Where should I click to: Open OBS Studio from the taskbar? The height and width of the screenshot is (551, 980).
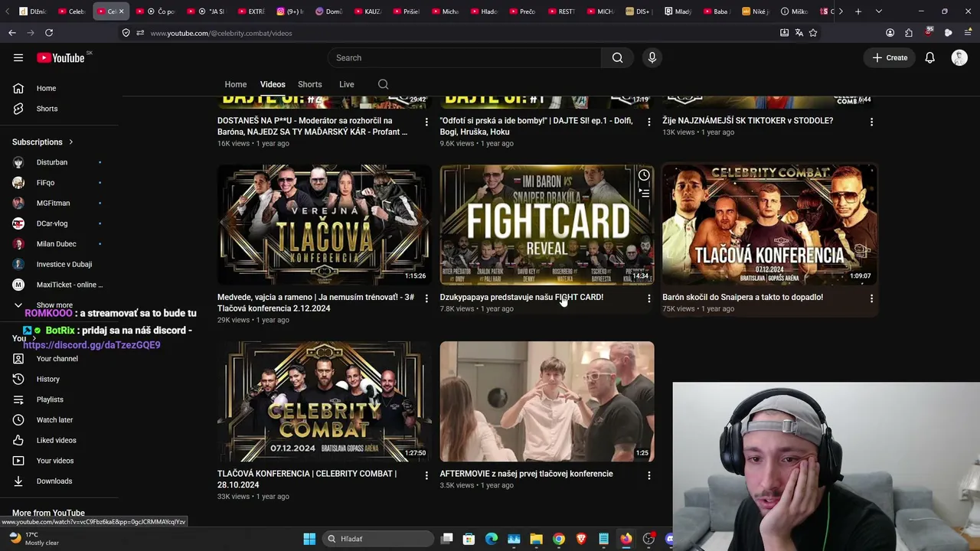click(648, 539)
